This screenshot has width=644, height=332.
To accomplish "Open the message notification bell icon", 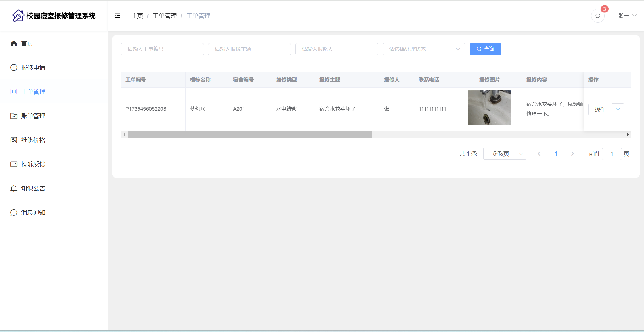I will 598,16.
